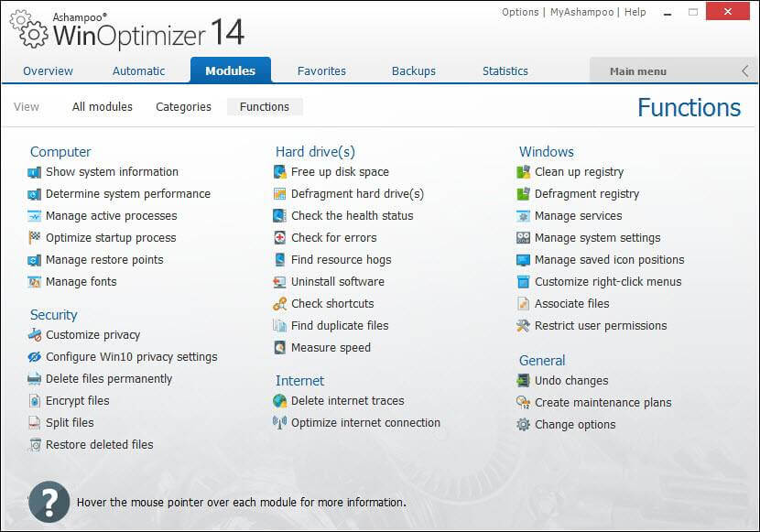This screenshot has width=760, height=532.
Task: Click the Split files icon
Action: pos(35,423)
